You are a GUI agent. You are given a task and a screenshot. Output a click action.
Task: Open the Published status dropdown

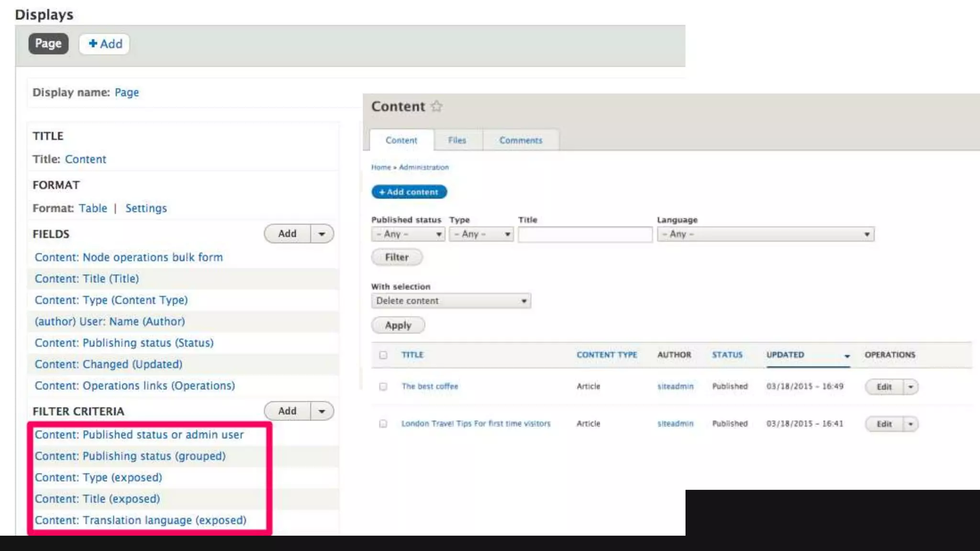click(408, 234)
